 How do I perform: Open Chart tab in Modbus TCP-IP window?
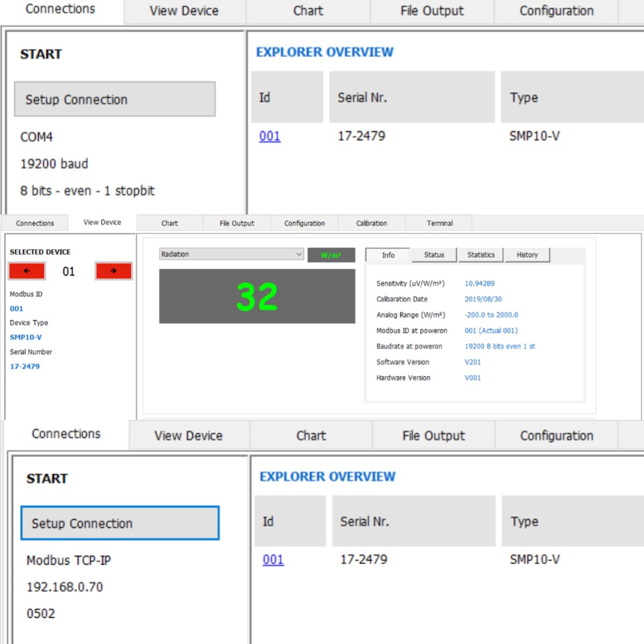(311, 436)
